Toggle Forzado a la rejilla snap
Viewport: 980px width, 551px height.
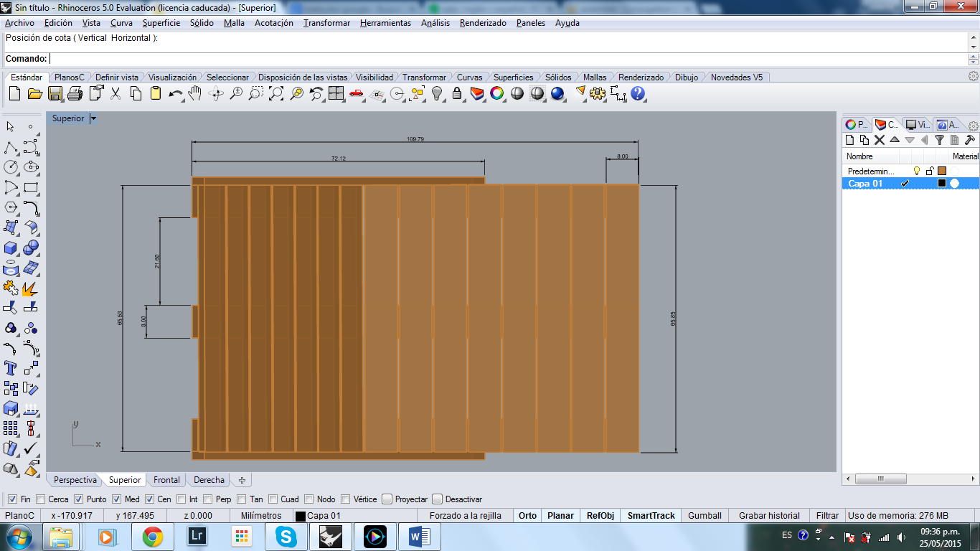click(466, 516)
